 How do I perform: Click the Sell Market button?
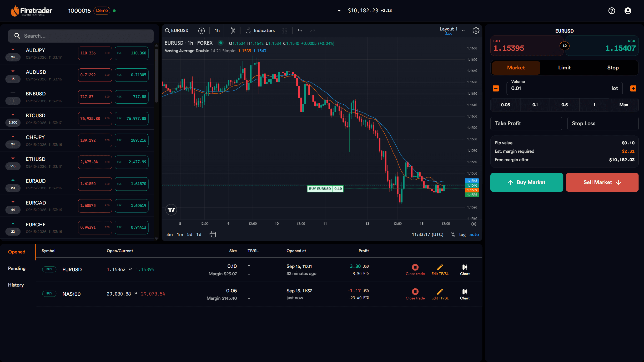(602, 182)
